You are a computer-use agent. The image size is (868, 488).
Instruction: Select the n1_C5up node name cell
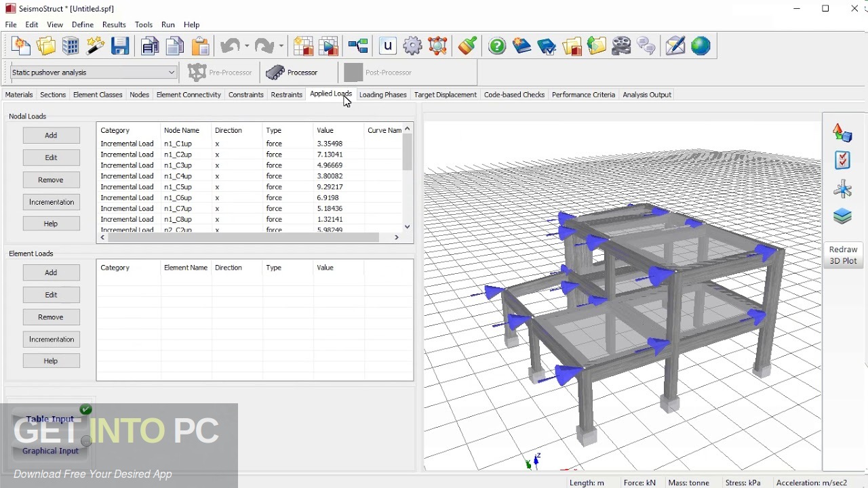pyautogui.click(x=178, y=187)
